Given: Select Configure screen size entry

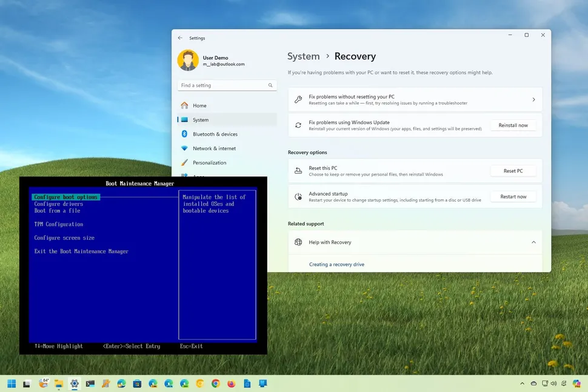Looking at the screenshot, I should (x=64, y=238).
